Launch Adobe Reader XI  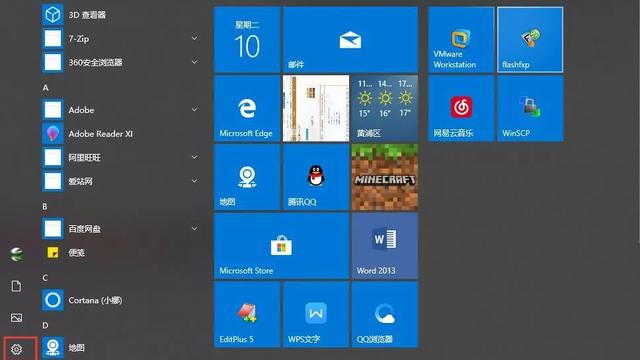click(121, 133)
